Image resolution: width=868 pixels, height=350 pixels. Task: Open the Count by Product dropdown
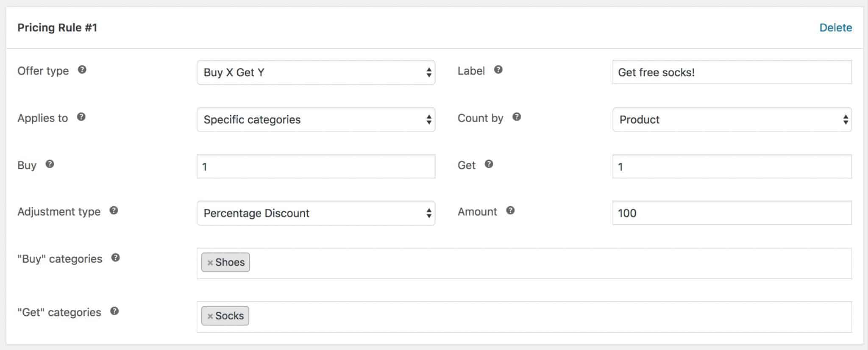click(732, 119)
